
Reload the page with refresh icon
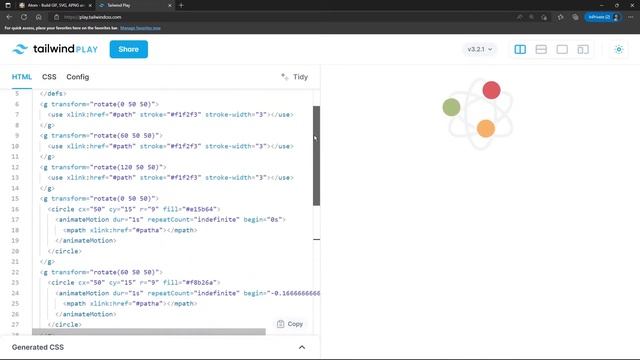[x=24, y=17]
